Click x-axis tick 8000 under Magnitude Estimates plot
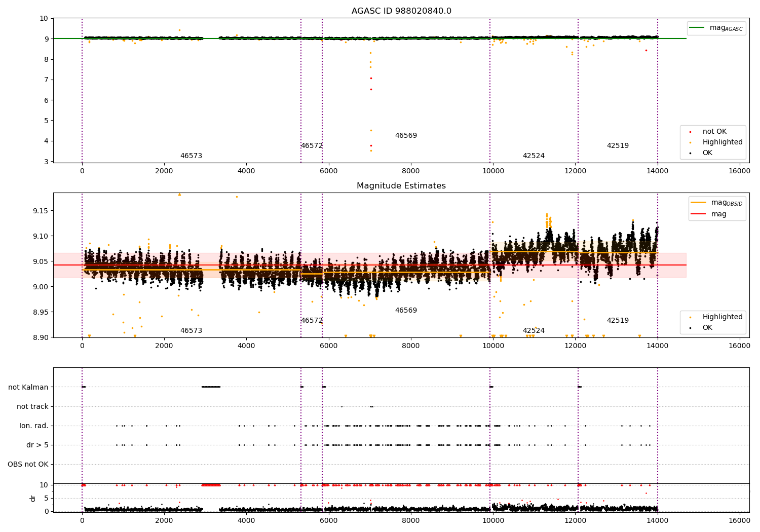The width and height of the screenshot is (760, 532). point(410,346)
